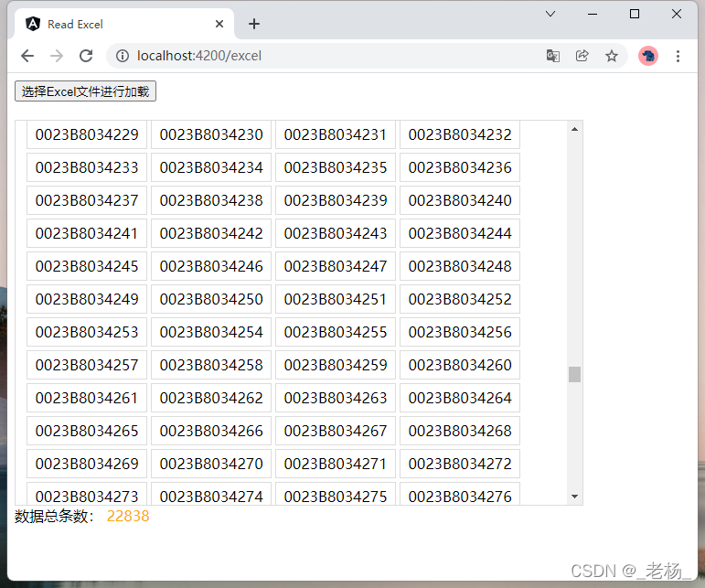The image size is (705, 588).
Task: View site information icon in address bar
Action: point(123,56)
